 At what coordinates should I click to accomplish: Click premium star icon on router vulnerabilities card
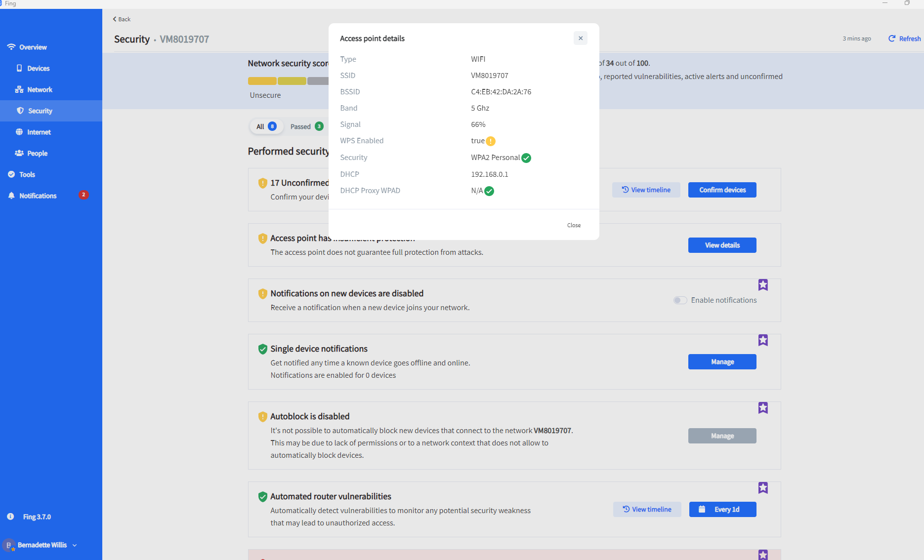pyautogui.click(x=763, y=488)
